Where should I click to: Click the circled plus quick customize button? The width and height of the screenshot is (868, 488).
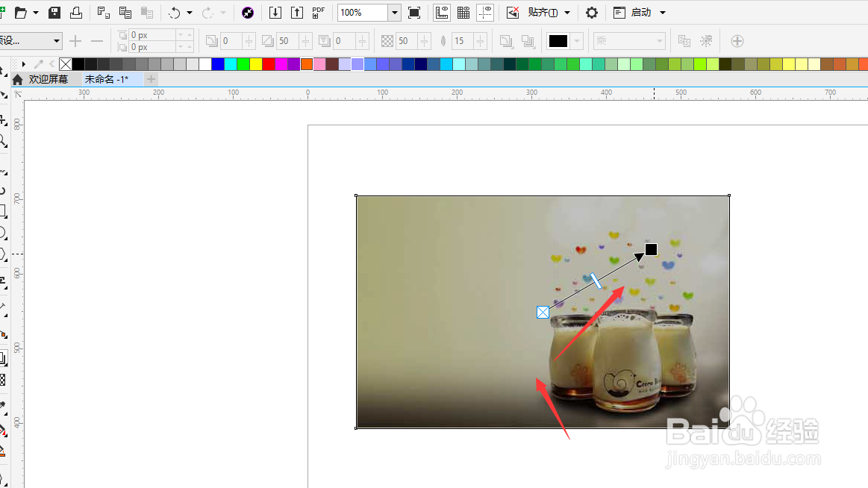click(x=737, y=40)
